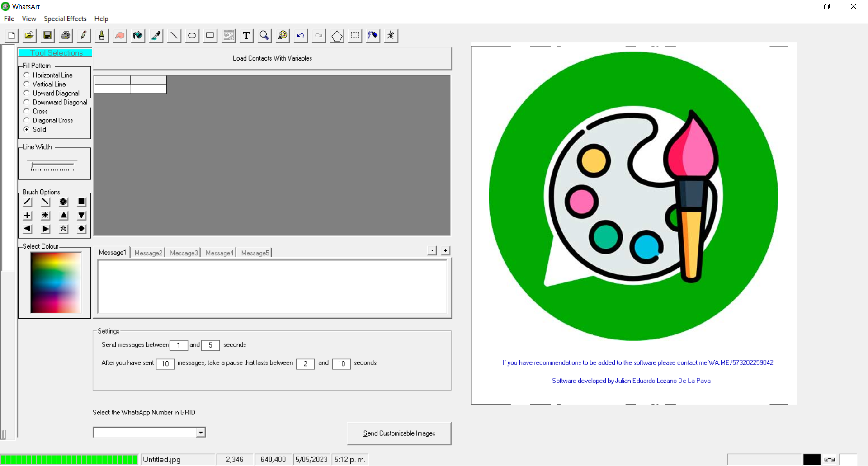
Task: Choose the right triangle brush
Action: [46, 229]
